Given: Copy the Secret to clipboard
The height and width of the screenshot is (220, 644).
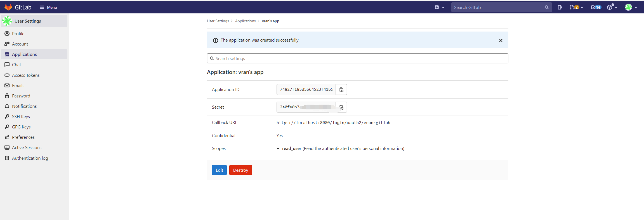Looking at the screenshot, I should coord(341,107).
